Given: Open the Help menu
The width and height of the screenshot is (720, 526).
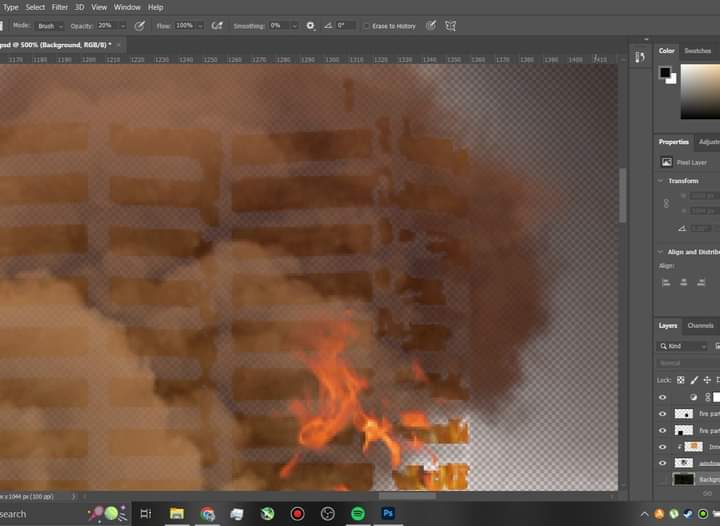Looking at the screenshot, I should (x=155, y=7).
